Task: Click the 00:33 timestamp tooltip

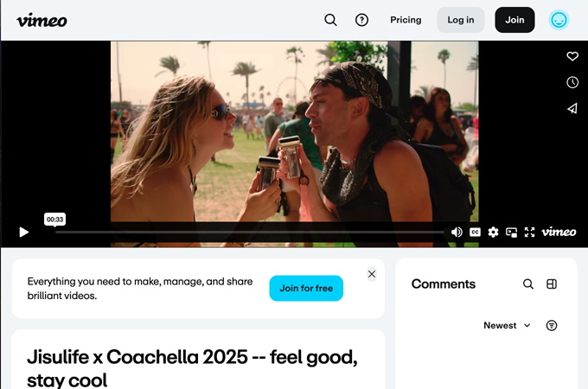Action: (54, 220)
